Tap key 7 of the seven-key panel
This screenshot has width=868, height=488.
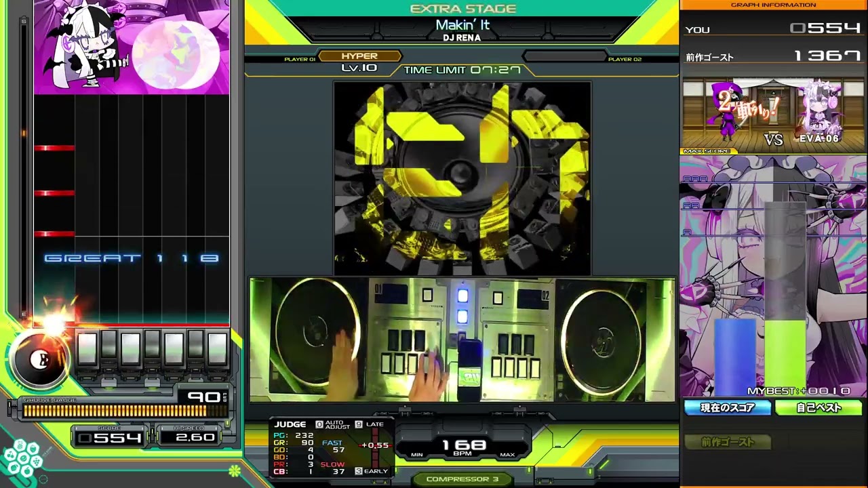pyautogui.click(x=218, y=350)
